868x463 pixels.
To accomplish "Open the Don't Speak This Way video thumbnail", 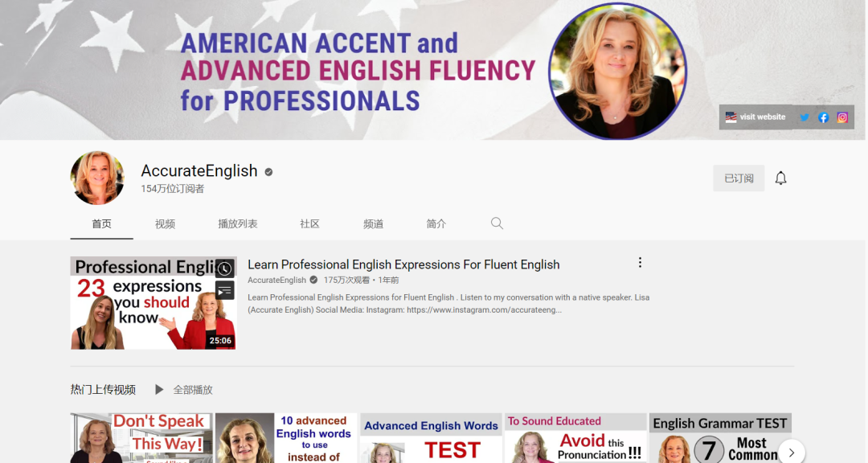I will click(x=141, y=437).
